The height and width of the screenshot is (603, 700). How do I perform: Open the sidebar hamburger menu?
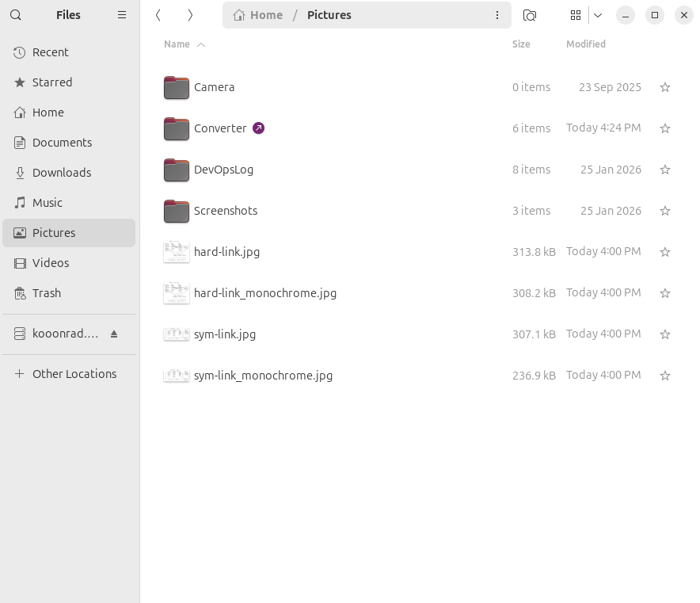(x=121, y=15)
